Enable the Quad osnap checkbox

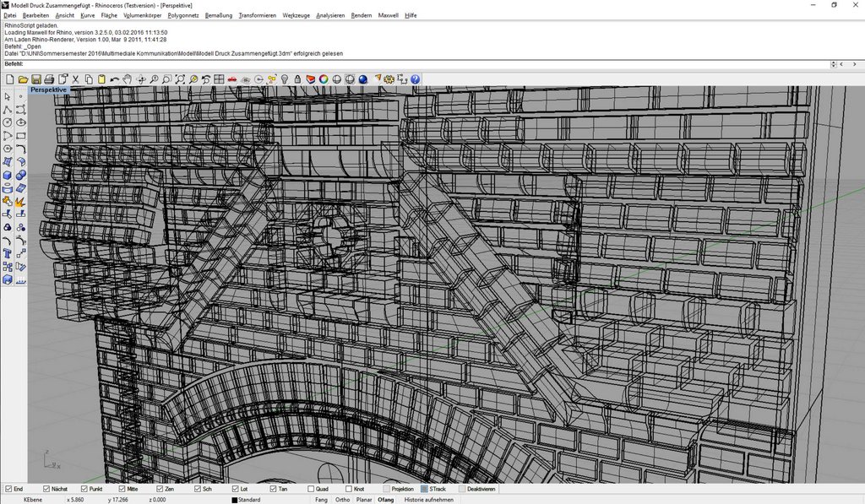[x=311, y=489]
